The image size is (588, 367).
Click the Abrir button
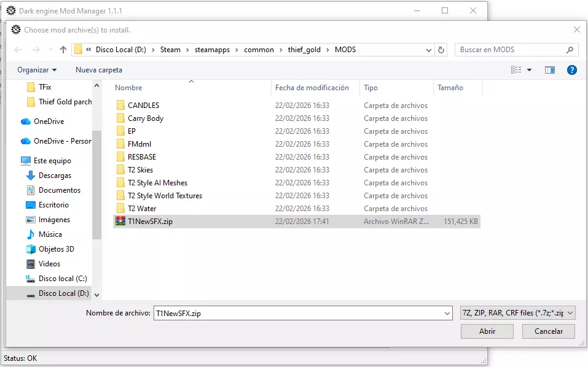point(487,331)
